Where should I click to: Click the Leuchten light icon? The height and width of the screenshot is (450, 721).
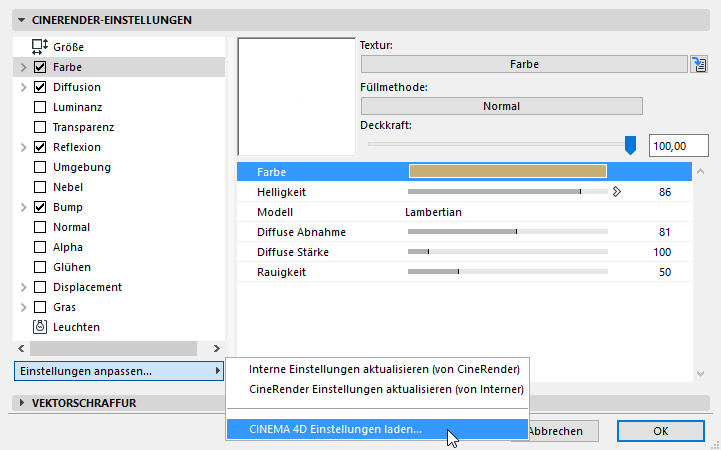pyautogui.click(x=40, y=327)
